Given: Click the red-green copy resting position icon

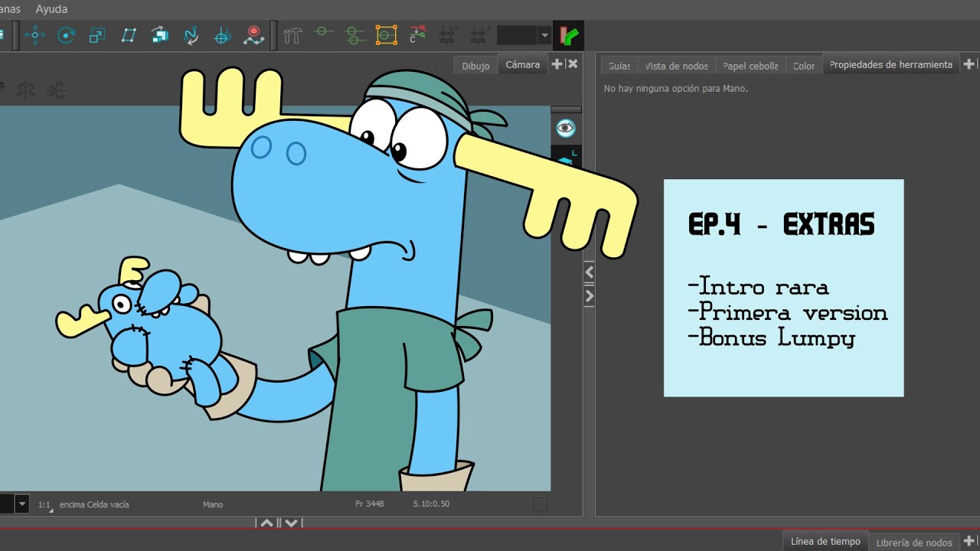Looking at the screenshot, I should click(417, 35).
